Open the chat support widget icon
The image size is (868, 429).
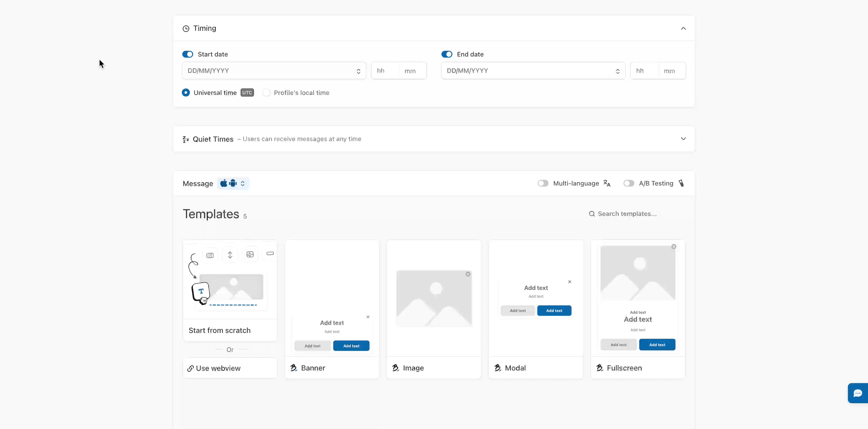858,393
